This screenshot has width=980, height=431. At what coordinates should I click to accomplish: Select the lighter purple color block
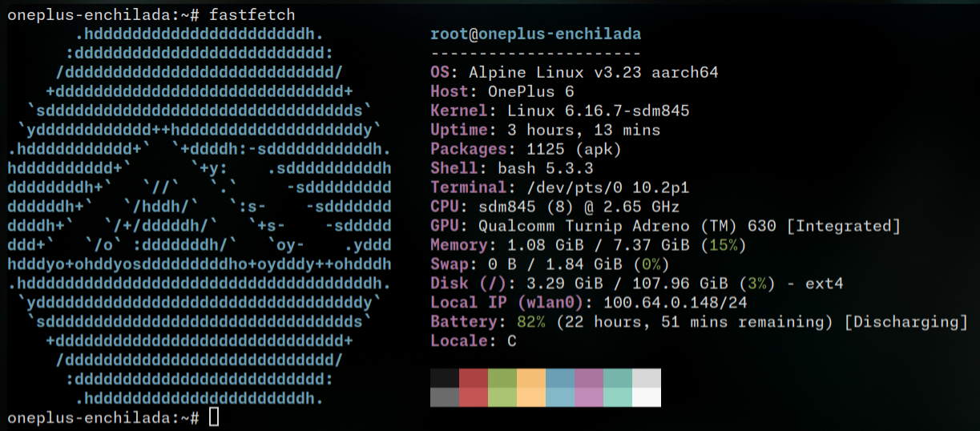point(589,397)
